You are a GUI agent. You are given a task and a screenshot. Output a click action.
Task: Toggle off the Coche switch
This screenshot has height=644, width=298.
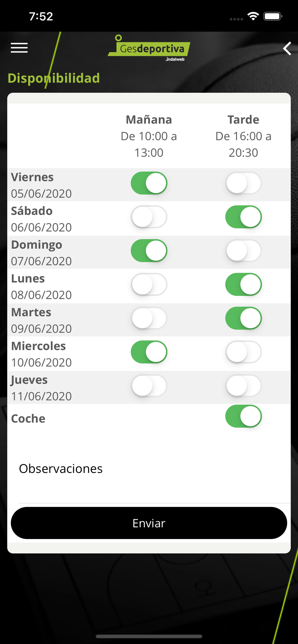click(x=243, y=416)
